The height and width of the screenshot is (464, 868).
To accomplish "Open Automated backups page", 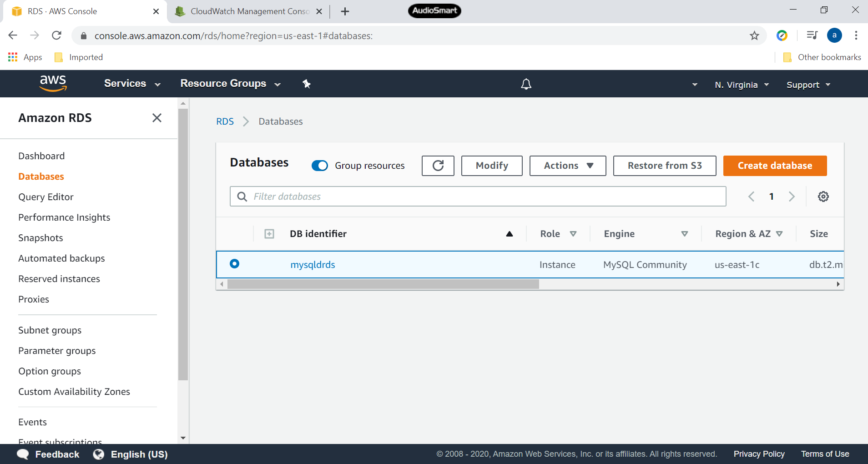I will point(61,258).
